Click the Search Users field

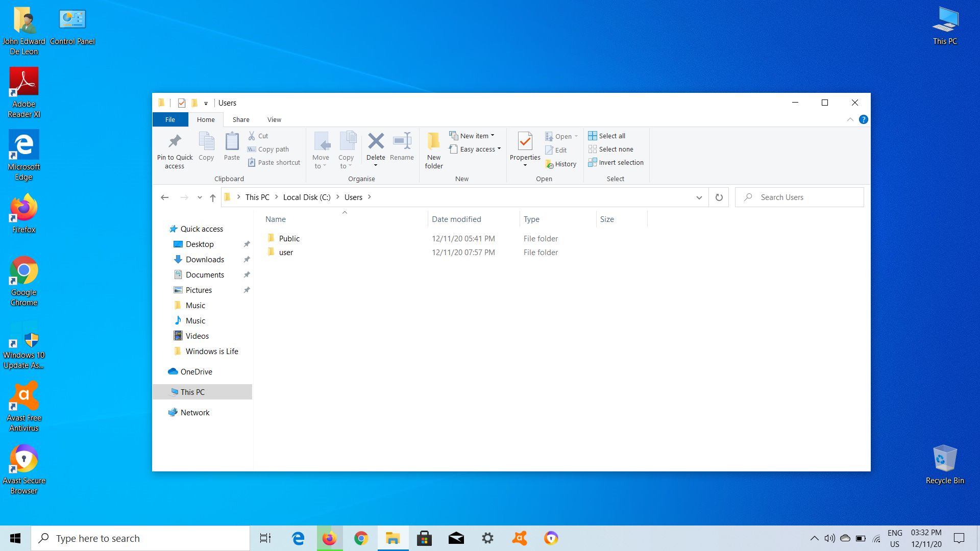point(799,197)
